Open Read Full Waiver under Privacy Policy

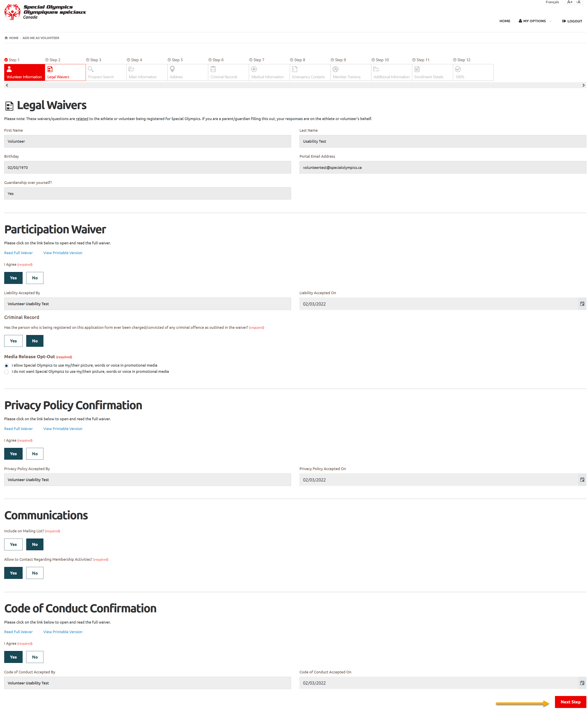(18, 429)
